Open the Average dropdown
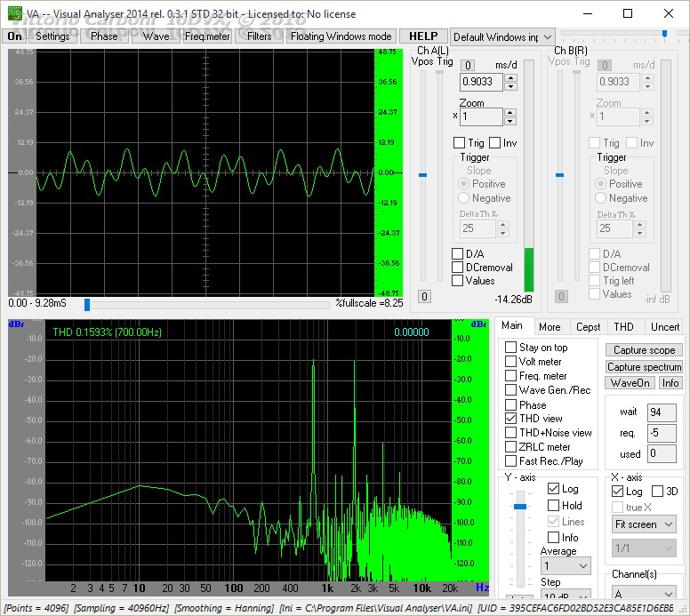This screenshot has height=616, width=690. (x=566, y=566)
